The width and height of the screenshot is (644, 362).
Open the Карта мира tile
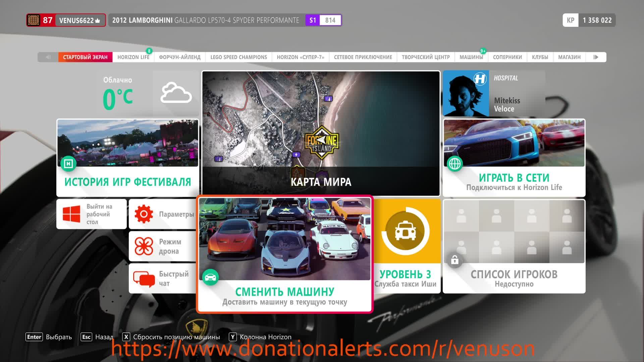pos(321,133)
